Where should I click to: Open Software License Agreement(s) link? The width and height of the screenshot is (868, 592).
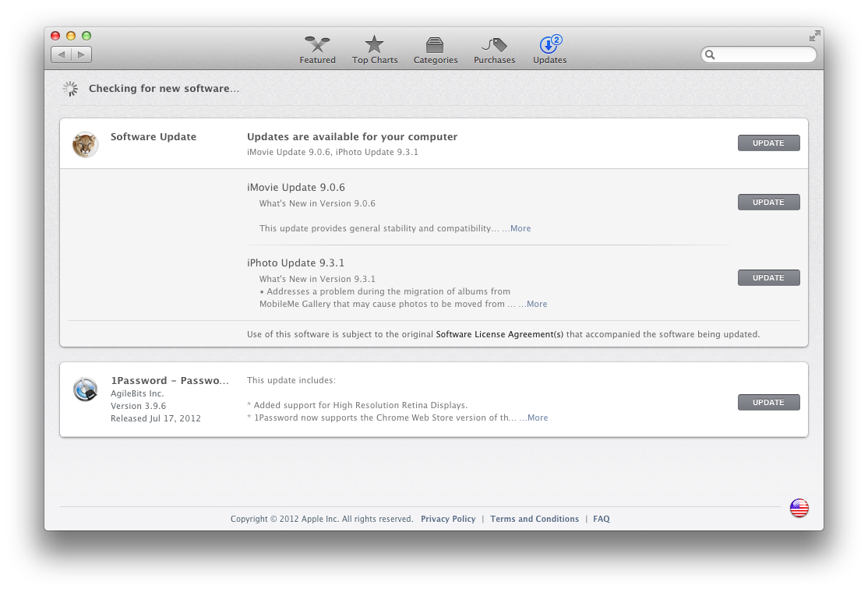(x=499, y=334)
